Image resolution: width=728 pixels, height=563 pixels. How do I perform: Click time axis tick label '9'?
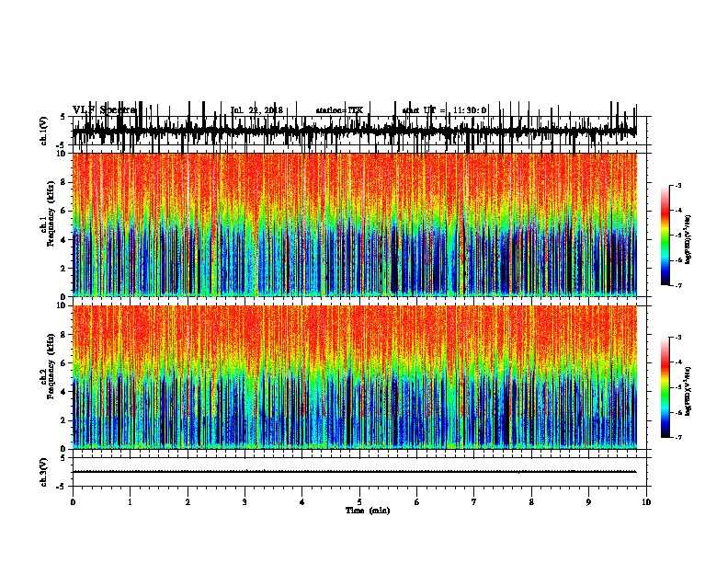[x=588, y=501]
